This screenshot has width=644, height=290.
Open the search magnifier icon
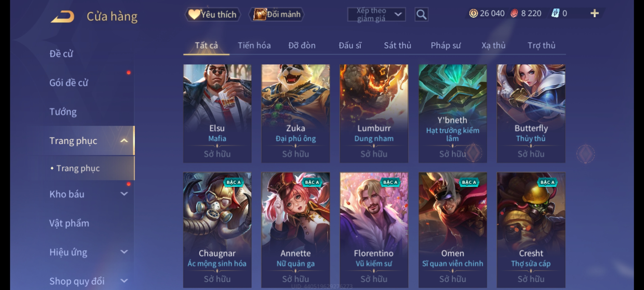[421, 15]
